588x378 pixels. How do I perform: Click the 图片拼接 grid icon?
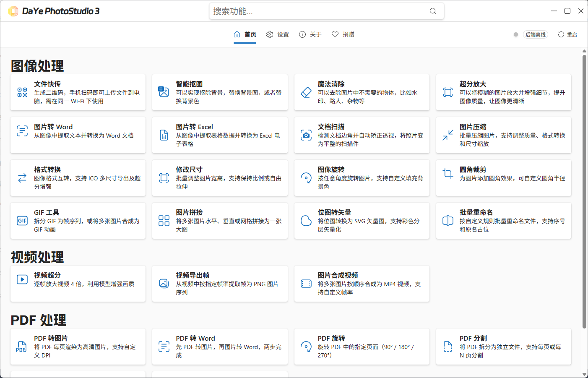click(x=164, y=221)
